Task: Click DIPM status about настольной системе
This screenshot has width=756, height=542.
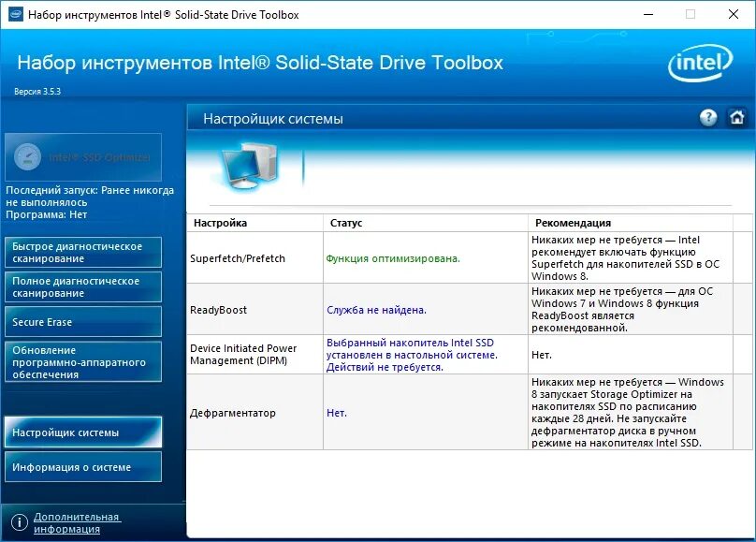Action: click(x=412, y=355)
